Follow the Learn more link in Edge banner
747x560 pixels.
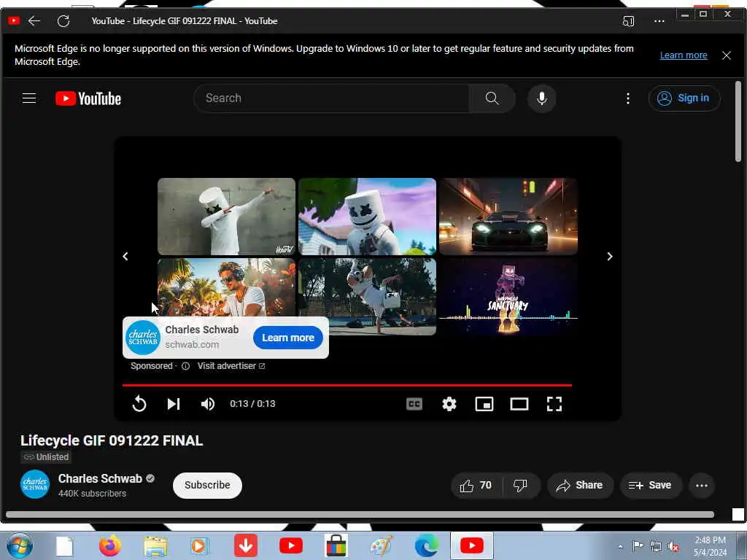tap(683, 55)
